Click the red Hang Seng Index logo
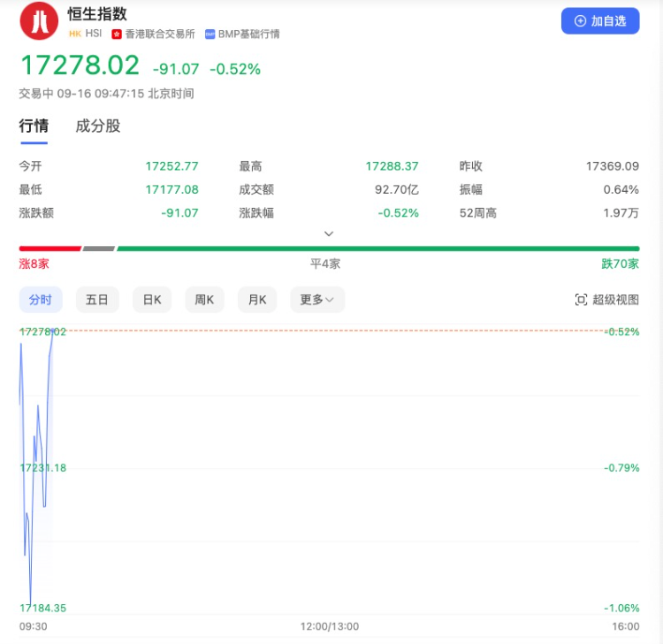Screen dimensions: 663x644 click(39, 21)
